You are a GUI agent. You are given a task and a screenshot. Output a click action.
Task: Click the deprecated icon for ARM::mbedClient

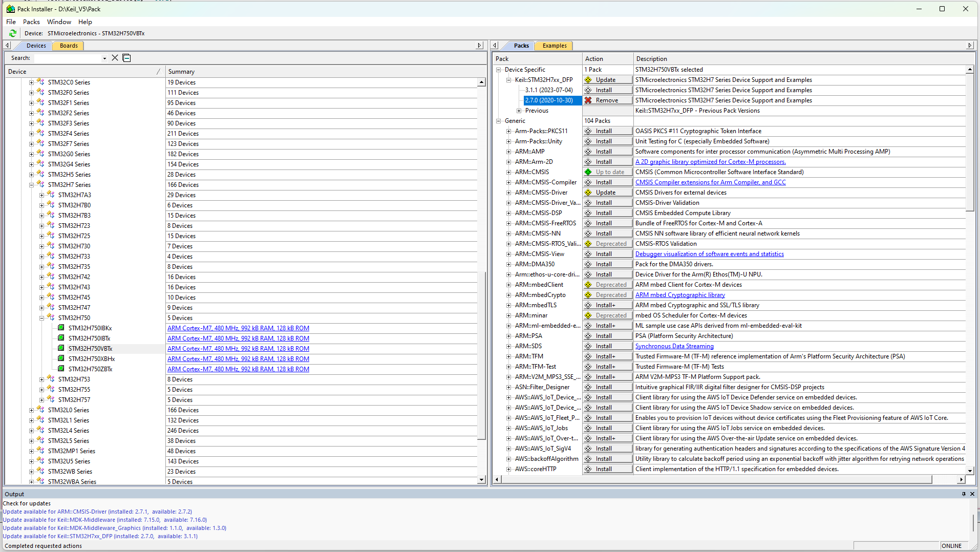pos(589,285)
